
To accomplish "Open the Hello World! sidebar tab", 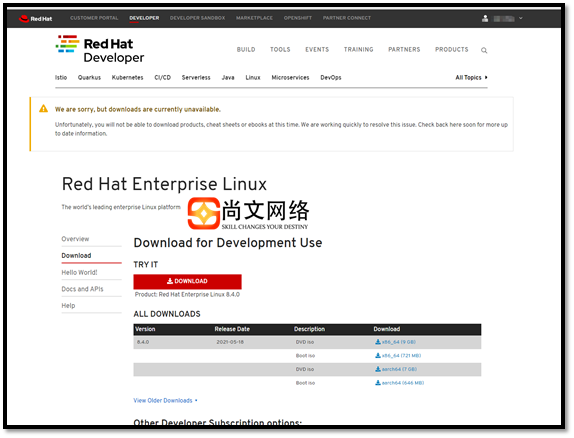I will click(x=79, y=272).
